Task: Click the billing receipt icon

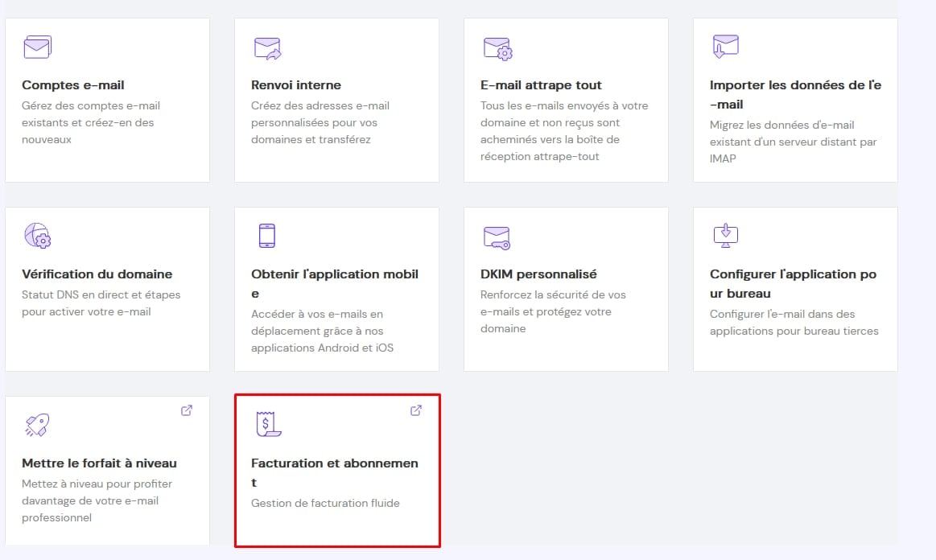Action: point(267,424)
